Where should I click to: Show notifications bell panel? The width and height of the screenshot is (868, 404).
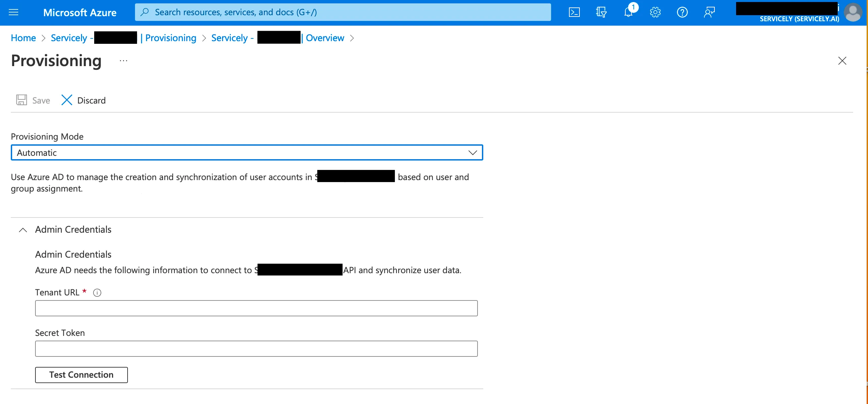point(628,12)
